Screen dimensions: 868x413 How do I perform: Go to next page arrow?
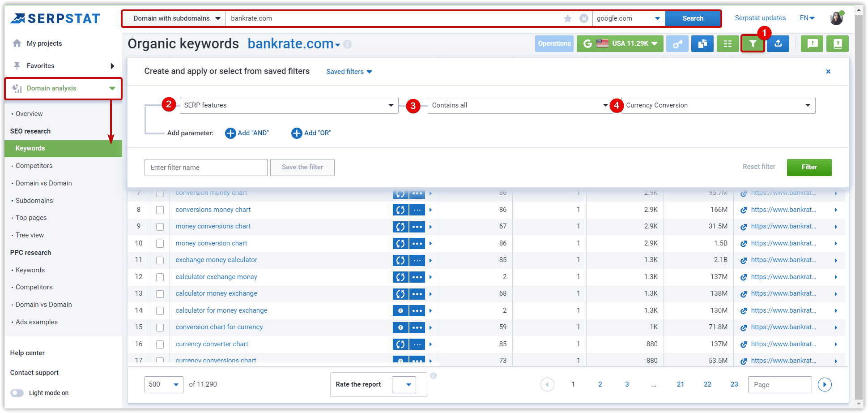tap(825, 384)
